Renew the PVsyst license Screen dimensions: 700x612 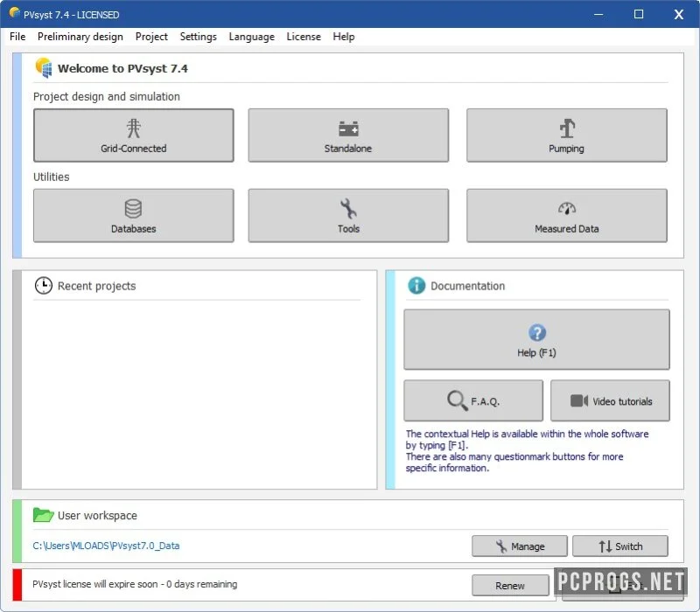[510, 585]
